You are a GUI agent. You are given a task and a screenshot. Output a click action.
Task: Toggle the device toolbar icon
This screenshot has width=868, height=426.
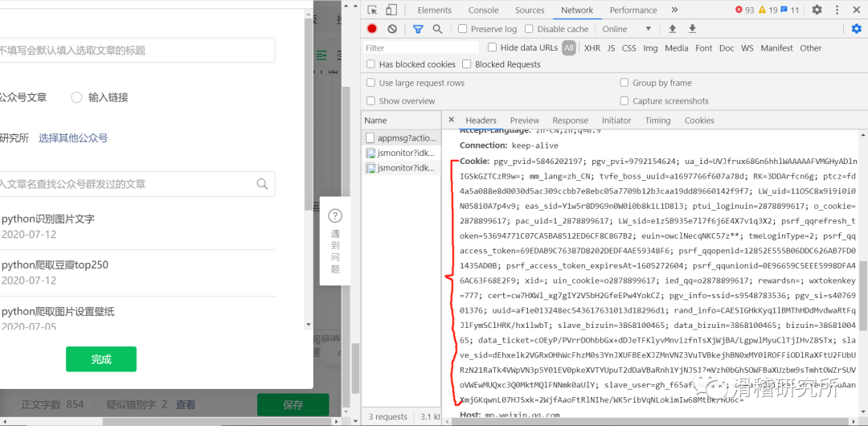click(x=391, y=10)
